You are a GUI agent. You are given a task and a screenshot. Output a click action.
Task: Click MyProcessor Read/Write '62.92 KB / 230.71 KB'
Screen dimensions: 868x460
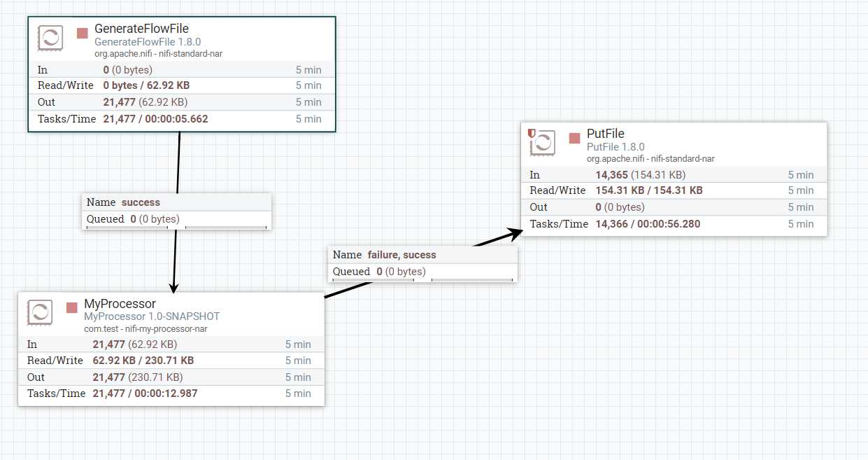[143, 361]
